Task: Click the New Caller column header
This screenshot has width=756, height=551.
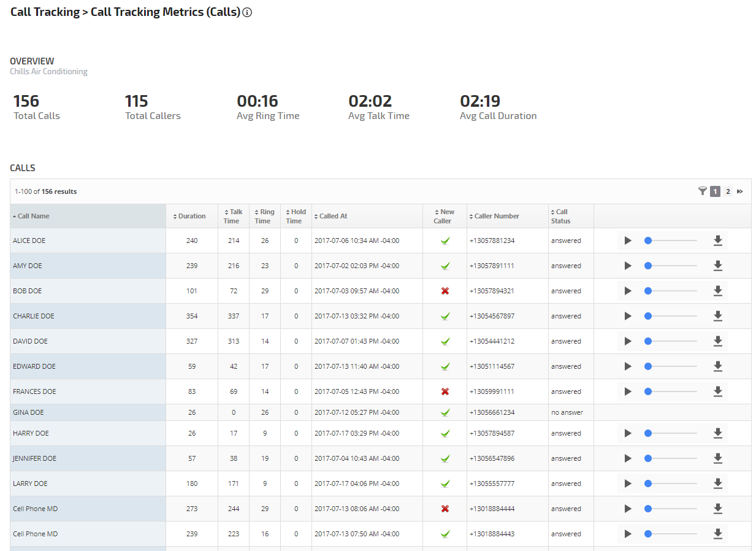Action: pyautogui.click(x=445, y=216)
